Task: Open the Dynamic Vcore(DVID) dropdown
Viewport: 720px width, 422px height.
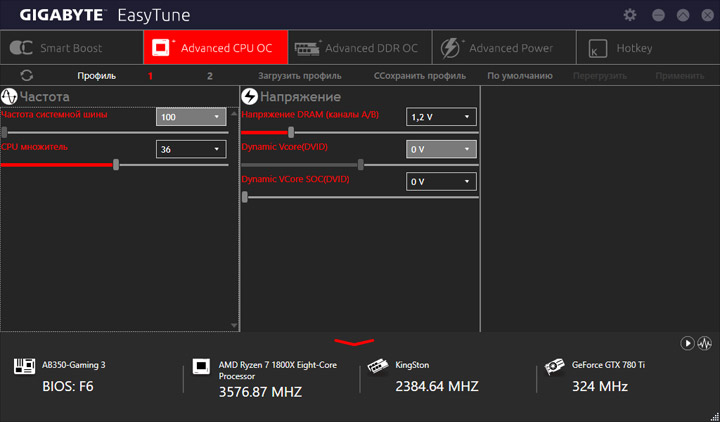Action: (x=441, y=149)
